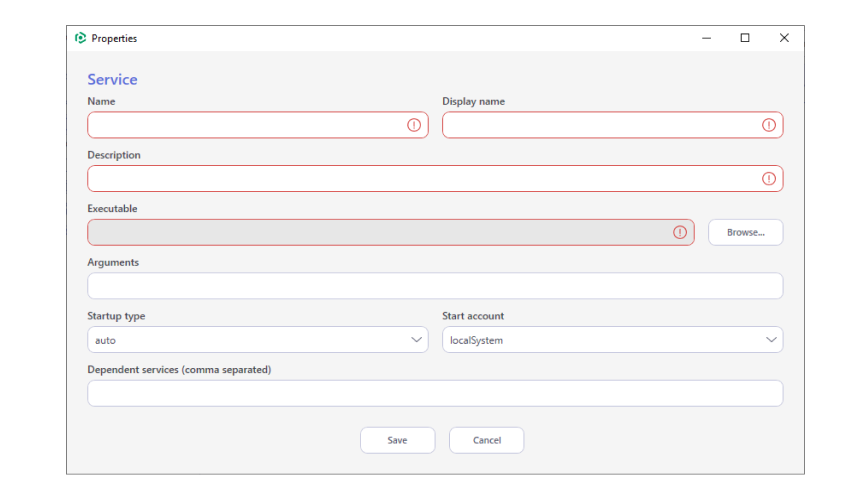Click the Properties title text
This screenshot has width=865, height=500.
coord(114,39)
